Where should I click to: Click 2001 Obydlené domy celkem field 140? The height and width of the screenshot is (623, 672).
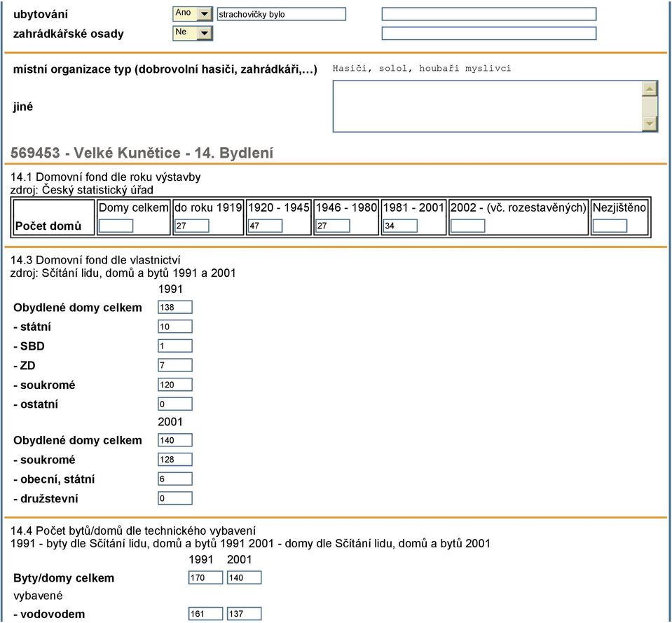(175, 440)
